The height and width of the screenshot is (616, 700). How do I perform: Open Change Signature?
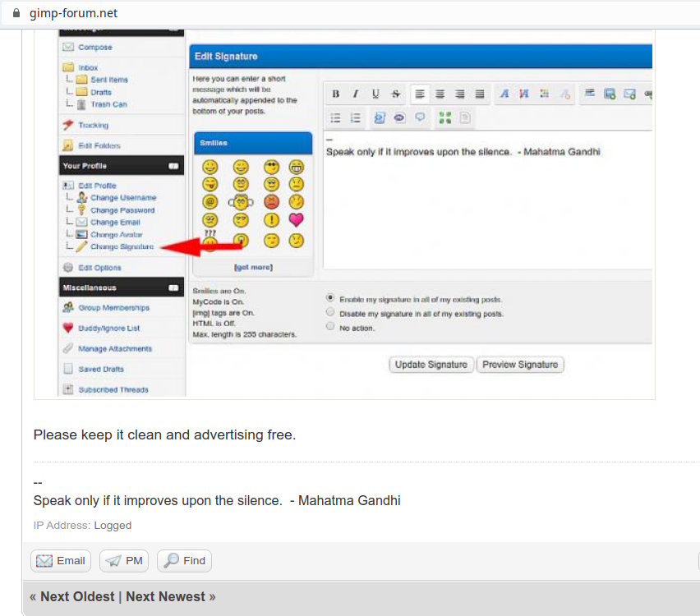click(x=122, y=246)
